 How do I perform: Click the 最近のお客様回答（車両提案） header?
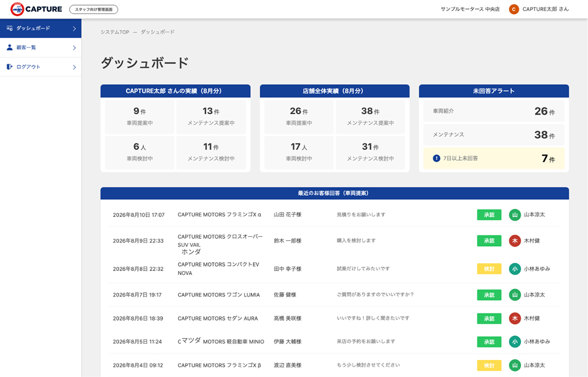[x=335, y=194]
